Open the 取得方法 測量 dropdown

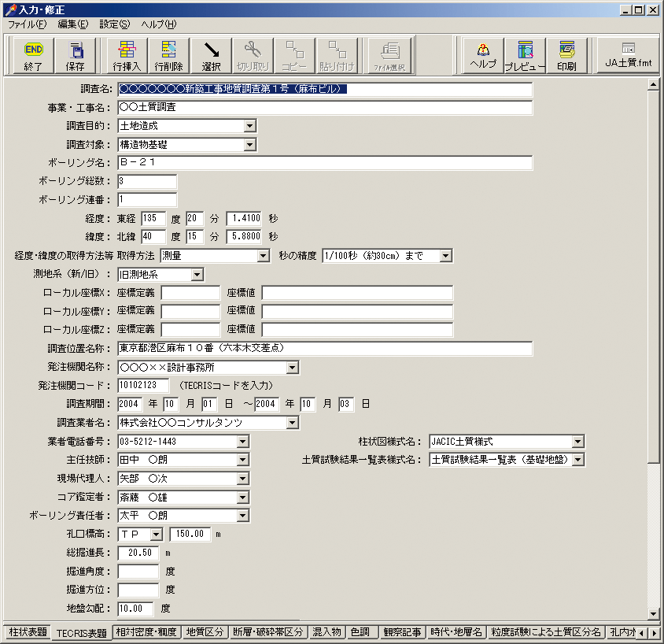pyautogui.click(x=264, y=256)
